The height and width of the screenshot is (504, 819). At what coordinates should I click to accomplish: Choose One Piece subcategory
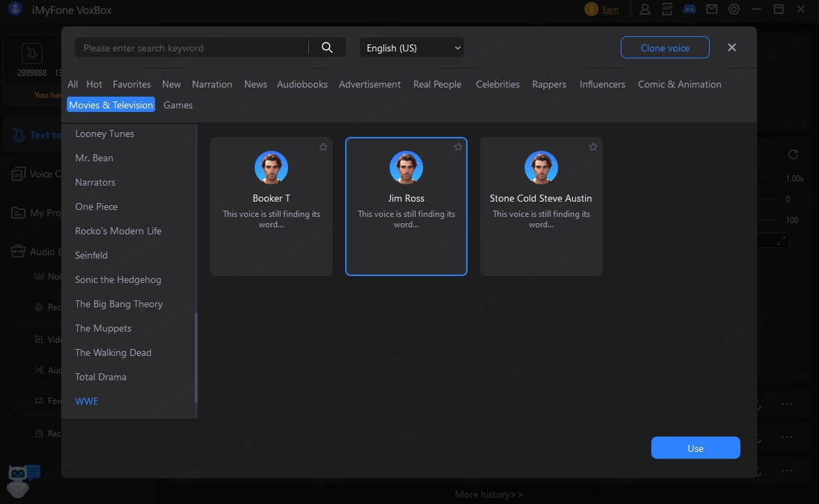pyautogui.click(x=96, y=206)
